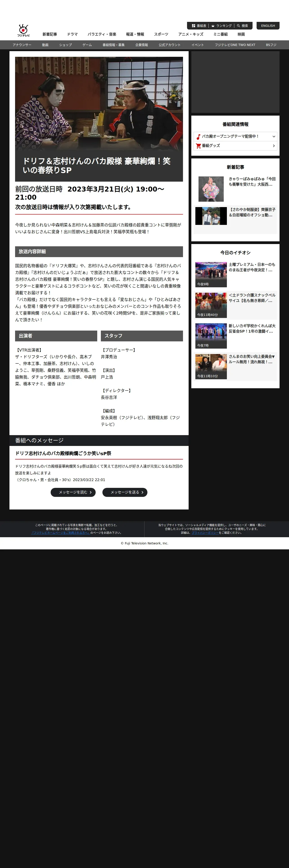Expand バカ殿オープニングテーマ配信中 dropdown
289x868 pixels.
(x=235, y=137)
